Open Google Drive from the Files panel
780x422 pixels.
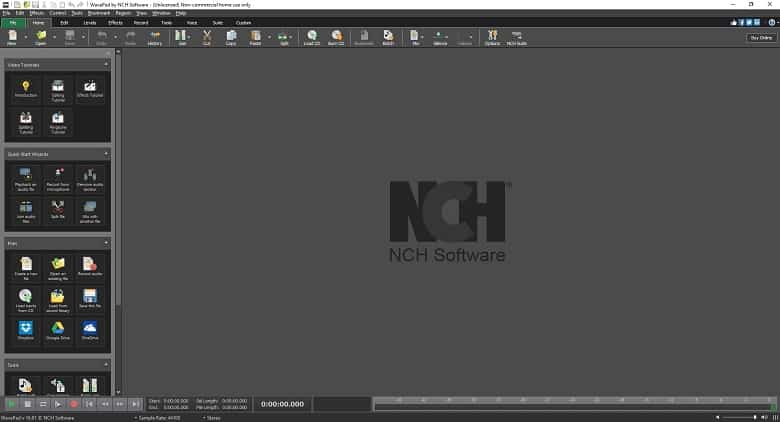(58, 331)
